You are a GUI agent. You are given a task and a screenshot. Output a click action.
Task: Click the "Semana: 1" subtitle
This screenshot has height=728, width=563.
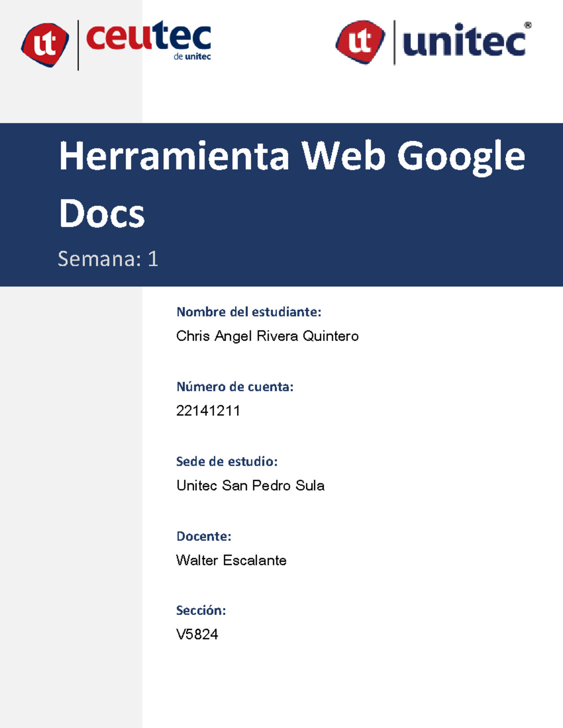(x=107, y=257)
